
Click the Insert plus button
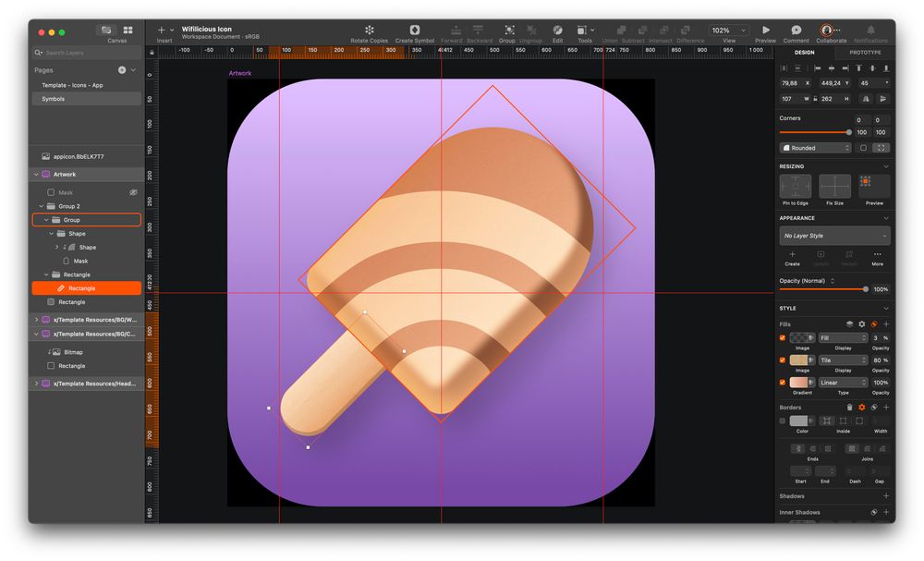(161, 30)
